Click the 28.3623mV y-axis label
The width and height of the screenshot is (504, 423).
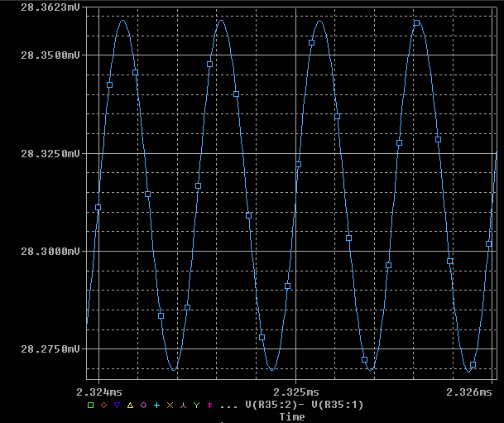[50, 7]
